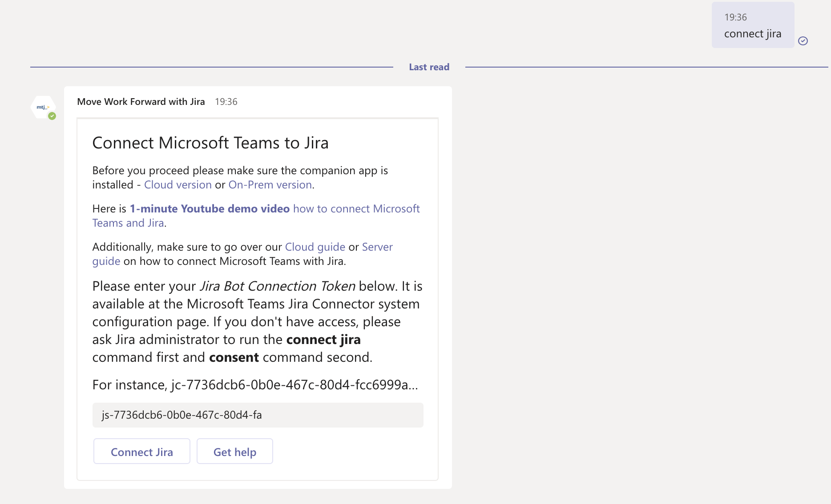Click the bot message 19:36 timestamp
The width and height of the screenshot is (831, 504).
(226, 102)
